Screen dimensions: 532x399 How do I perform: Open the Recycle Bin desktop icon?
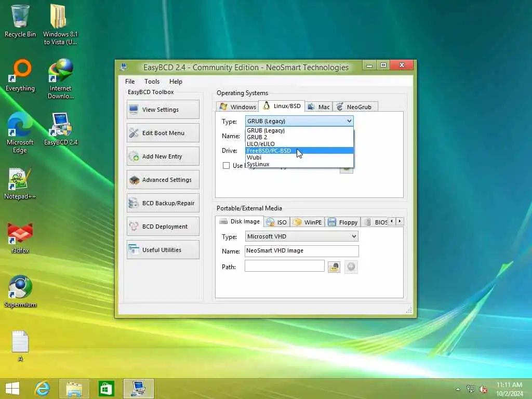tap(20, 21)
